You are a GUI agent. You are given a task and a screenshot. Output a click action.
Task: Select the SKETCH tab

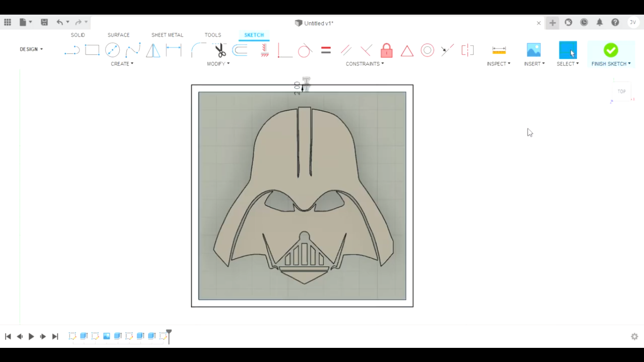click(x=254, y=35)
